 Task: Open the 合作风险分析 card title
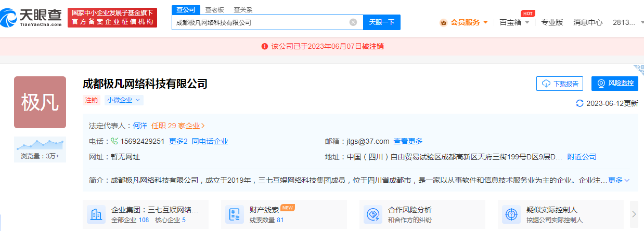pos(410,210)
